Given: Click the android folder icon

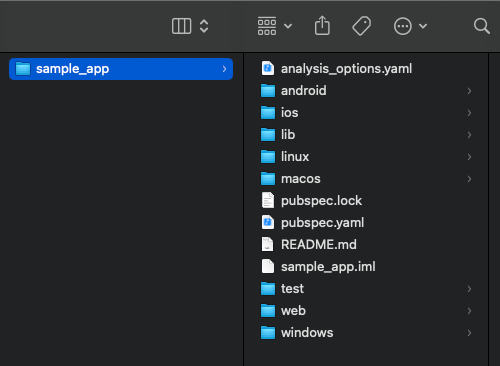Looking at the screenshot, I should (268, 91).
